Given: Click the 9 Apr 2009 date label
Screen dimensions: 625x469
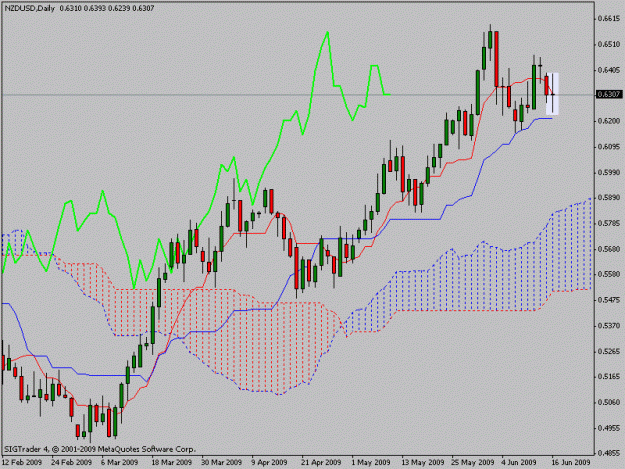Looking at the screenshot, I should coord(269,463).
